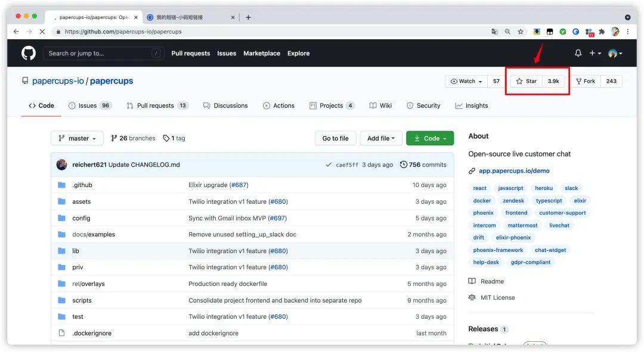
Task: Open commit hash caef5ff
Action: coord(347,165)
